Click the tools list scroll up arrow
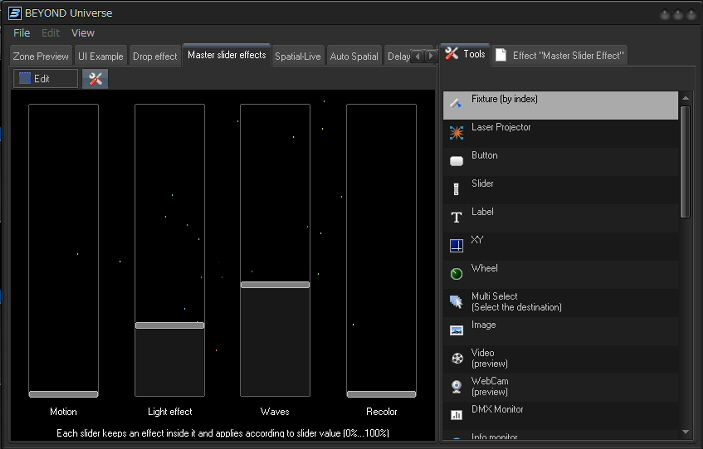Image resolution: width=703 pixels, height=449 pixels. click(685, 98)
